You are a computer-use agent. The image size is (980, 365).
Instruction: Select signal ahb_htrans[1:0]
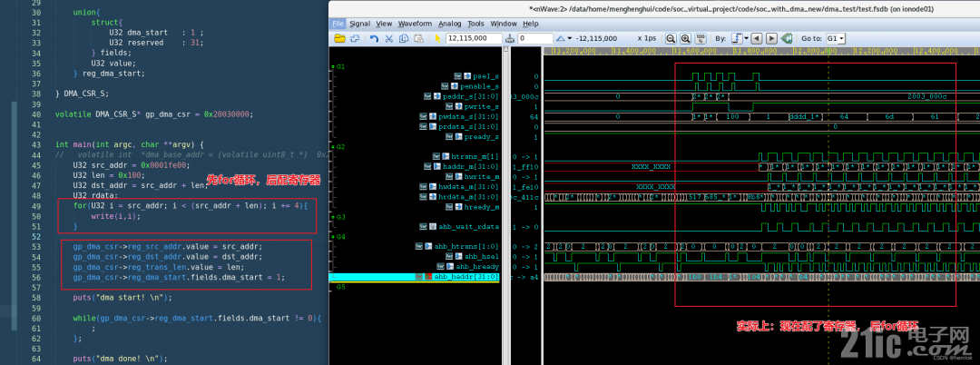pos(466,246)
